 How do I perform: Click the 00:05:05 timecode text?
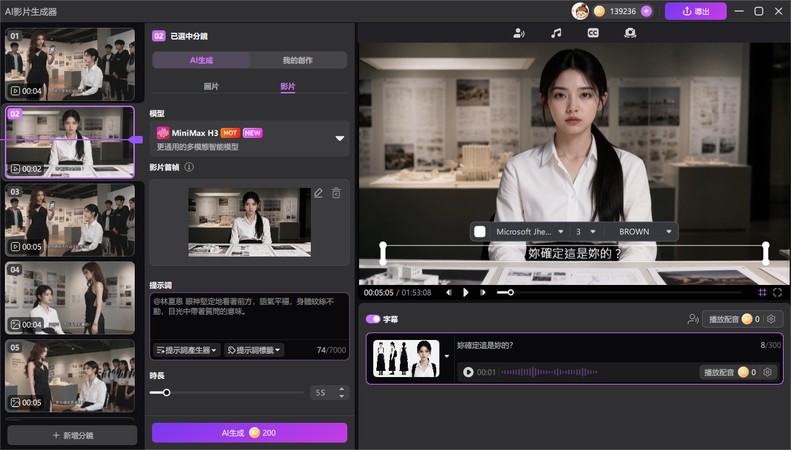(378, 293)
